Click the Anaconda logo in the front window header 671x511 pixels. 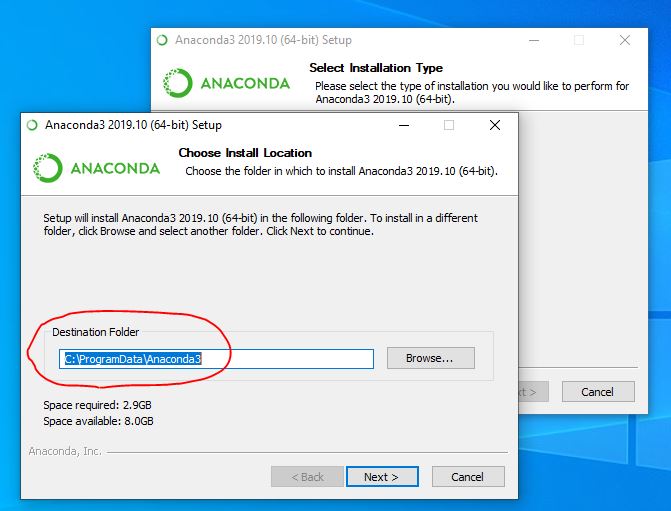coord(96,168)
